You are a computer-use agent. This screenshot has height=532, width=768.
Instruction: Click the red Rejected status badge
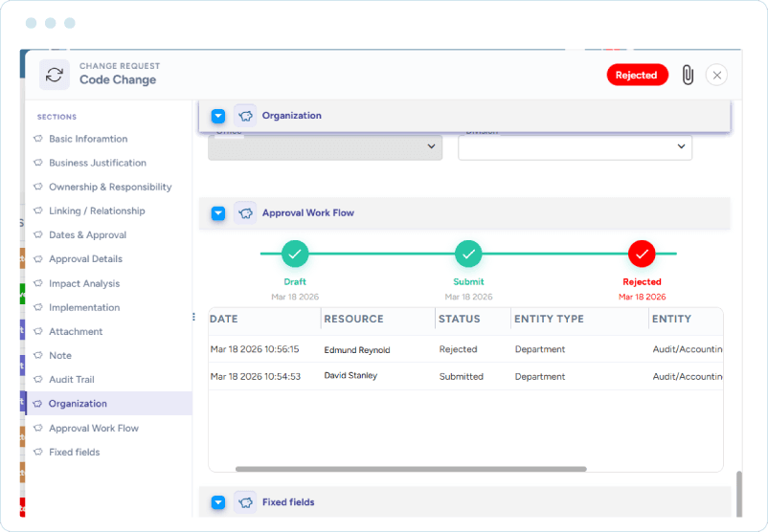click(637, 75)
